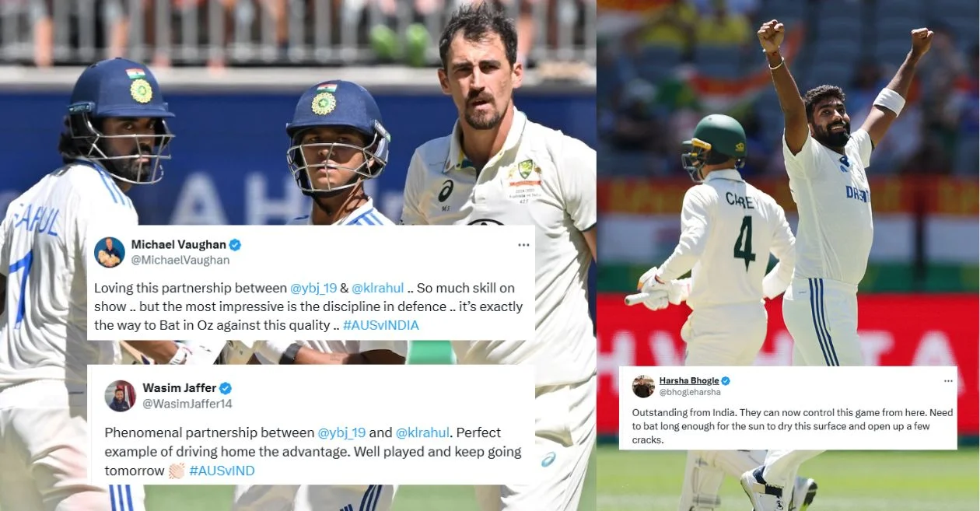Open more options on Harsha Bhogle's tweet

pos(947,381)
